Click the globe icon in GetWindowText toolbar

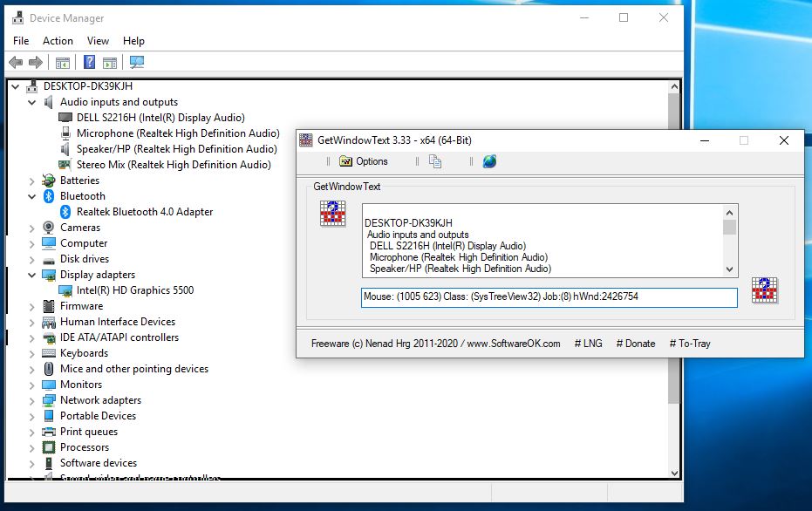tap(489, 161)
